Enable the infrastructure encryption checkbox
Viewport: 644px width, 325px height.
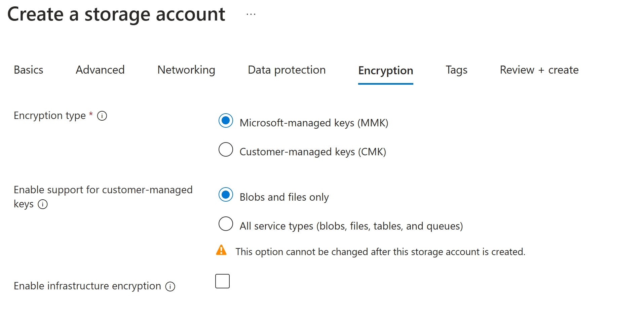(222, 281)
